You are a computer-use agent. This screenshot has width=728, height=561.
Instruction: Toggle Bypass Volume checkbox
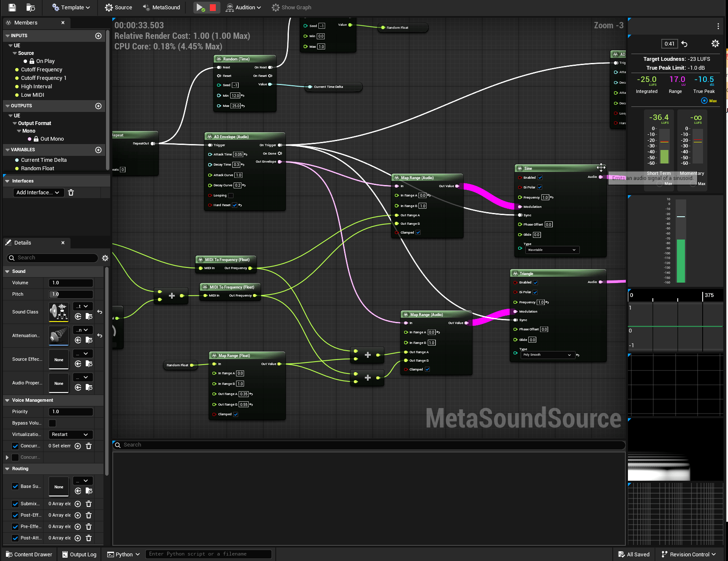tap(52, 423)
